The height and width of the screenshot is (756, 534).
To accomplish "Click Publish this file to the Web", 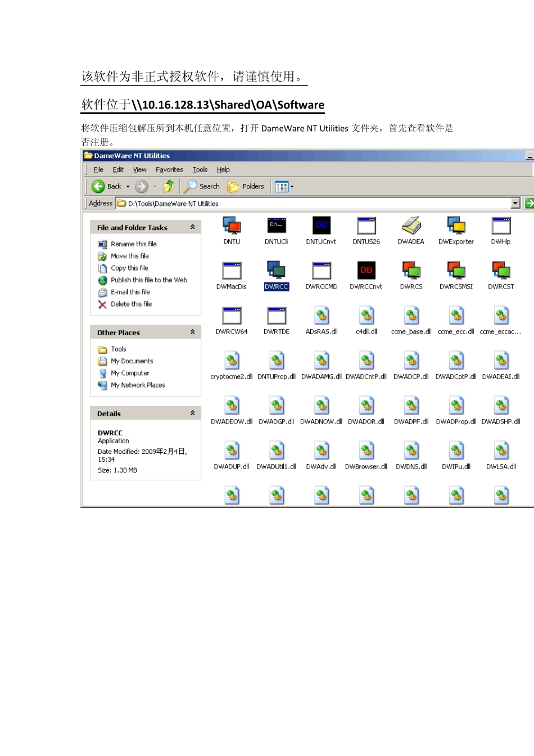I will coord(149,280).
